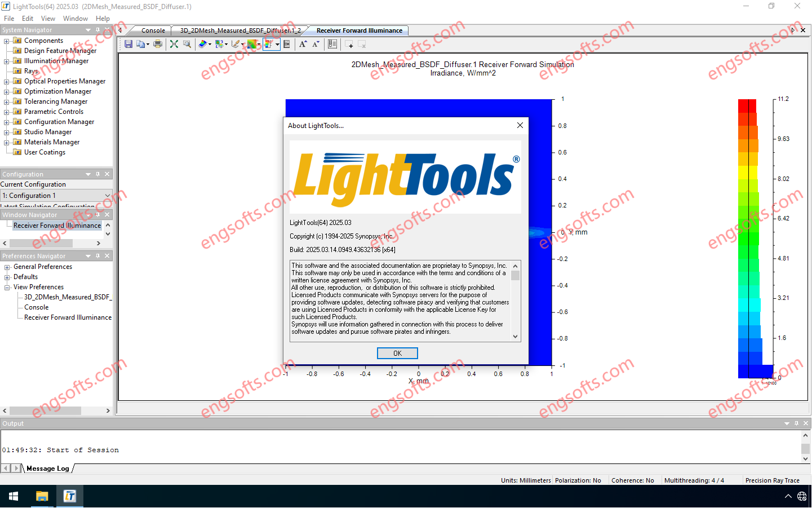Click the increase font size icon
812x508 pixels.
pyautogui.click(x=303, y=44)
